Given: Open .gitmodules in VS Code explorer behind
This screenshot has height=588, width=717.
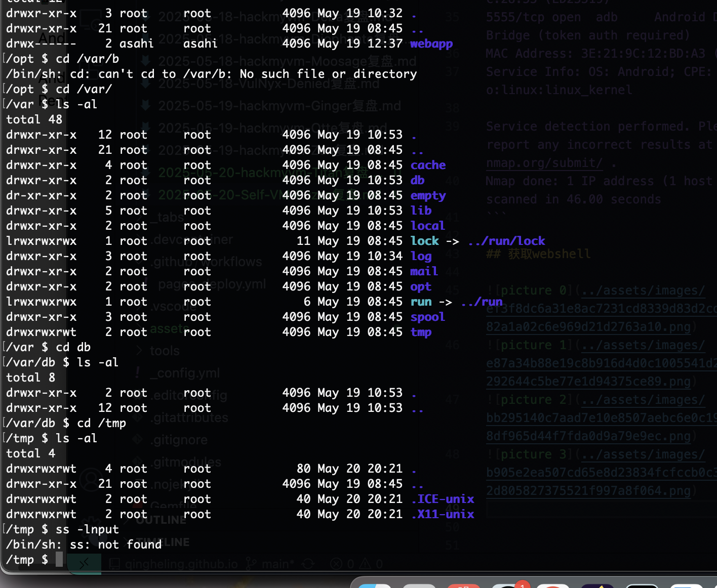Looking at the screenshot, I should [187, 462].
